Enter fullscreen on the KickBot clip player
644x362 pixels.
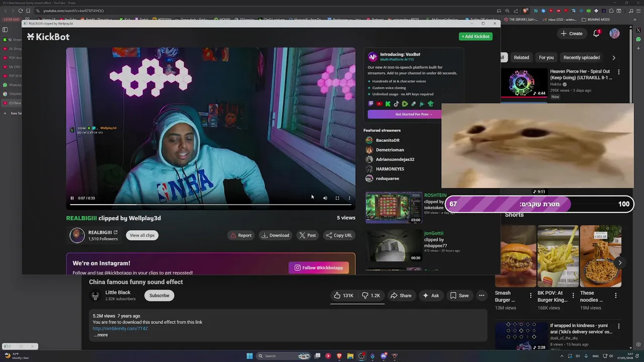pyautogui.click(x=337, y=198)
